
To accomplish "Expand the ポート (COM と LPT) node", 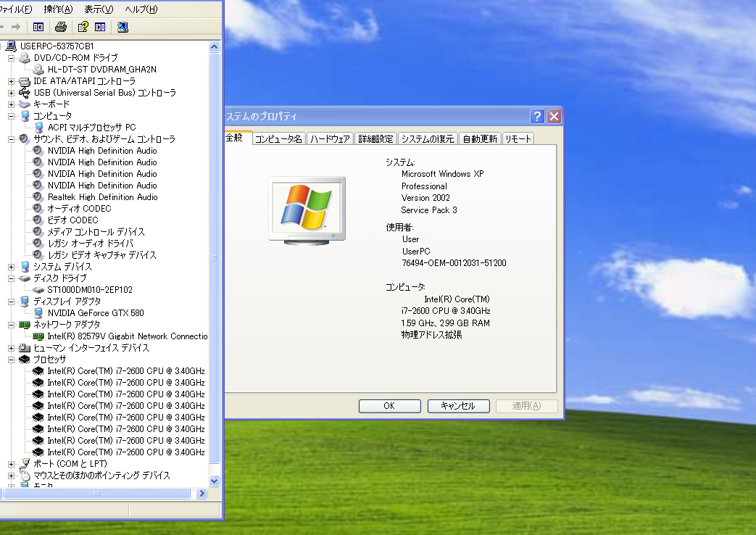I will [x=11, y=464].
